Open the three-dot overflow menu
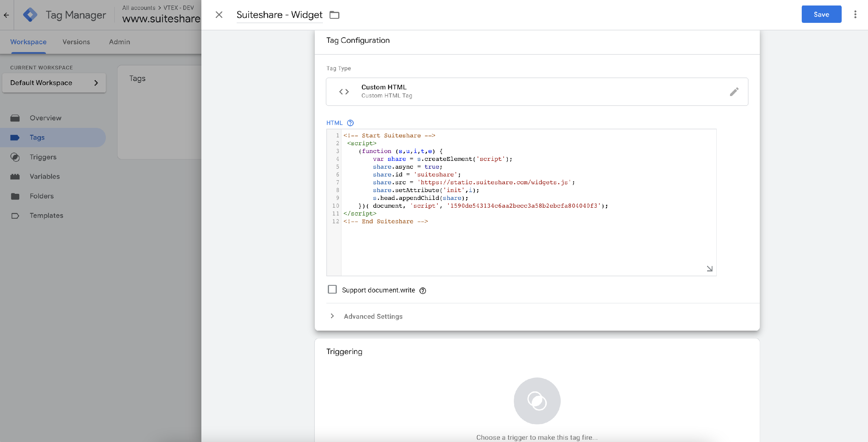Screen dimensions: 868x442 (x=855, y=14)
